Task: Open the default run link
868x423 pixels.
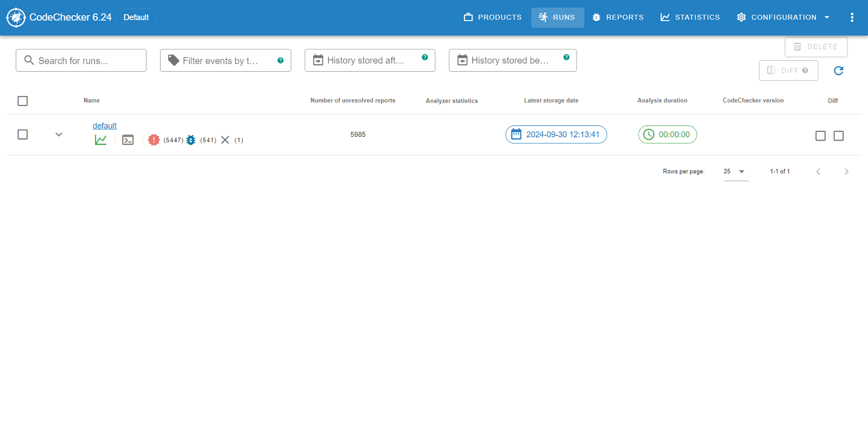Action: click(x=104, y=126)
